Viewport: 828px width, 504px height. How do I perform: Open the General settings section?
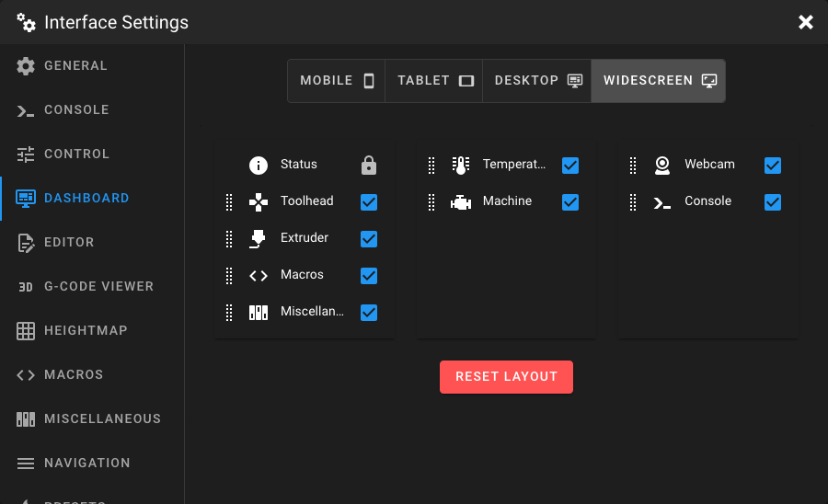[92, 66]
